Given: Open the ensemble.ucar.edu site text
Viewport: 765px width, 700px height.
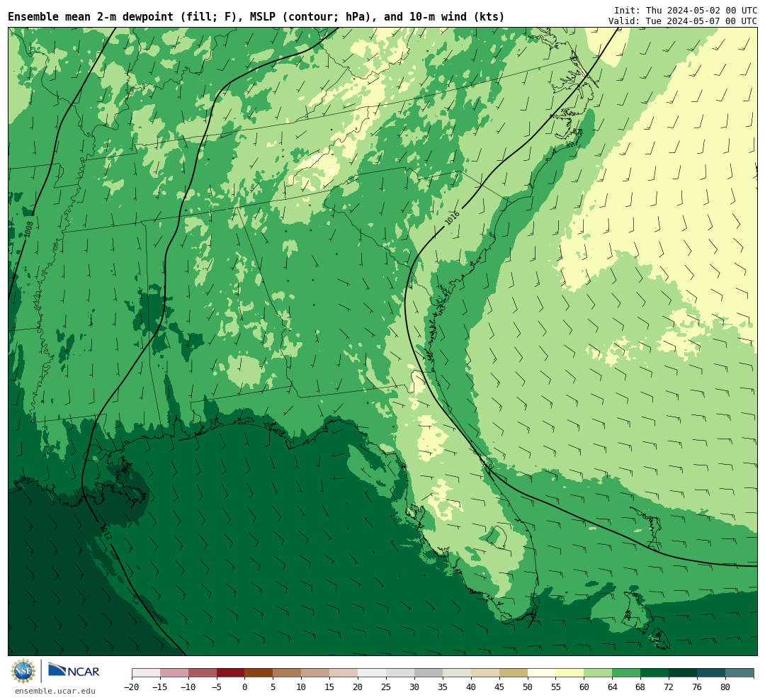Looking at the screenshot, I should (55, 691).
